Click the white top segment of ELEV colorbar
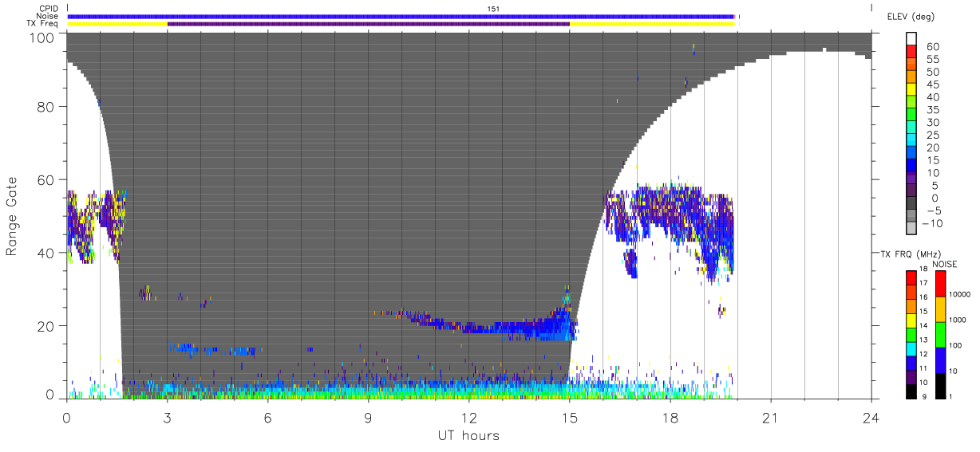Viewport: 980px width, 452px height. click(x=911, y=39)
